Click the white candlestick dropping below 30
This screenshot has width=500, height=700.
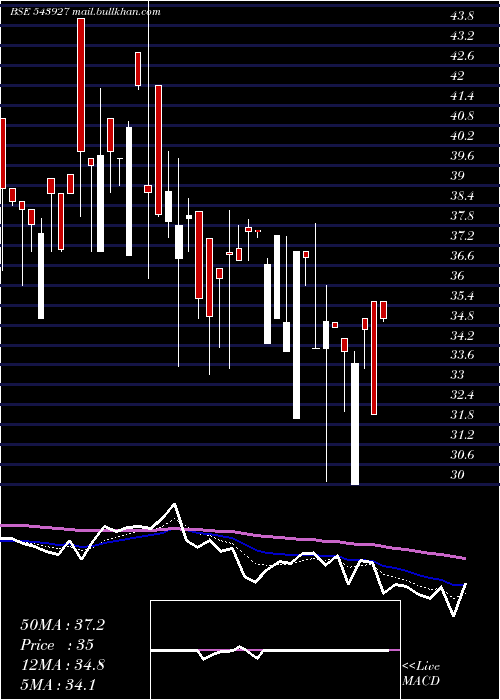[x=355, y=424]
